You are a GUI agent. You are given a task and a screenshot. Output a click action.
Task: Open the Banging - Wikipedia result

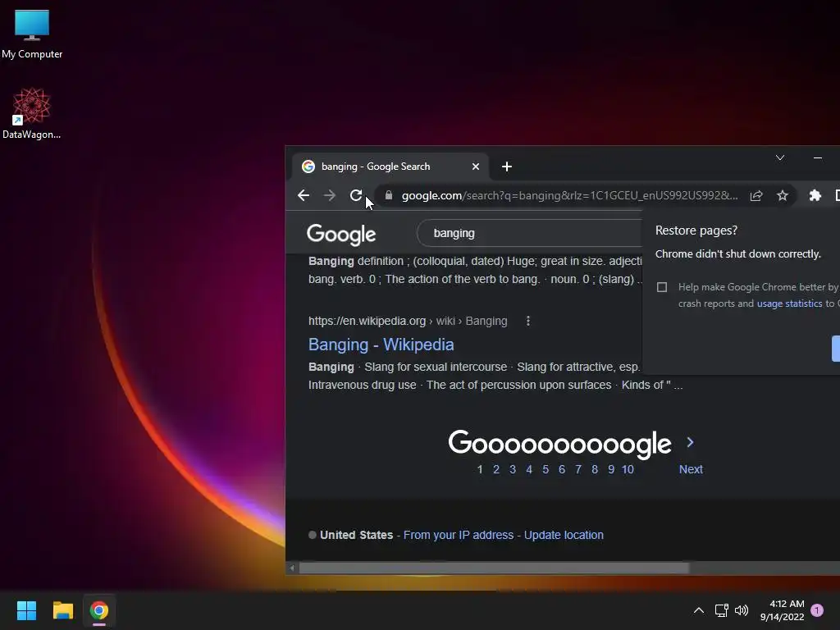click(381, 345)
